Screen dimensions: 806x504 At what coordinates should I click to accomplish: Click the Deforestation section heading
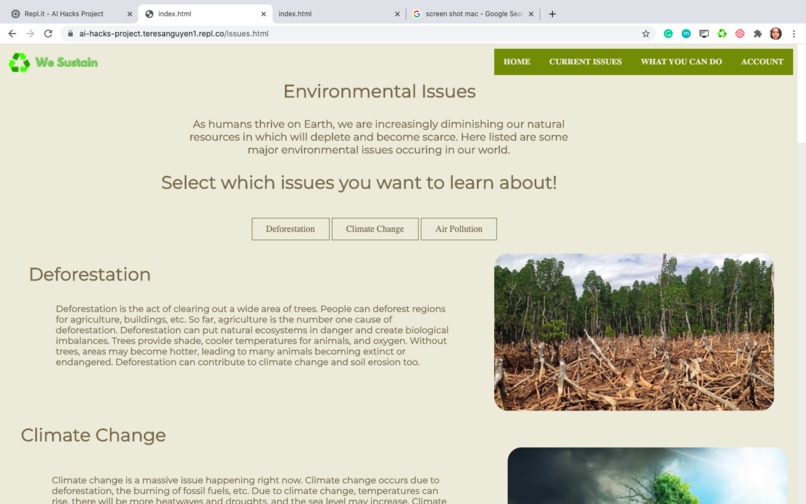[89, 275]
